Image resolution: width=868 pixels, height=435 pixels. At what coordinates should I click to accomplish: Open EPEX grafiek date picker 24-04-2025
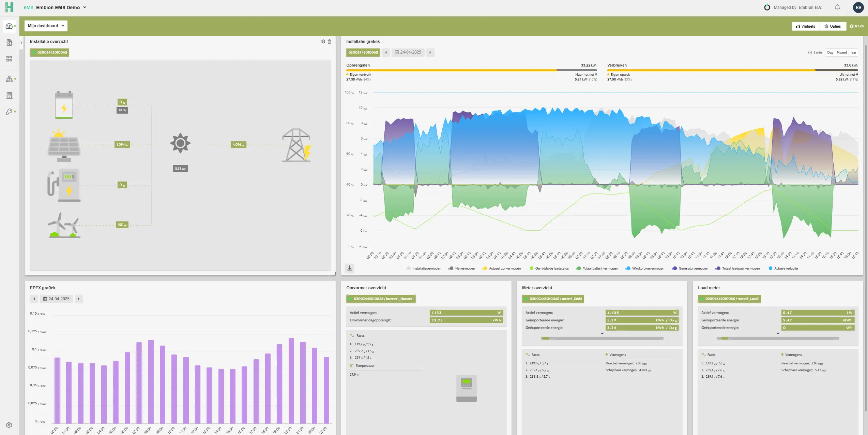click(57, 299)
